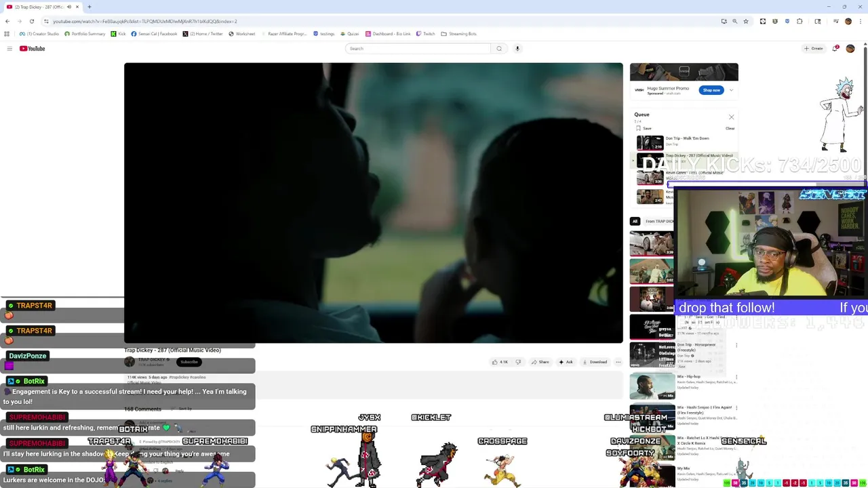Open the My Mix playlist title
This screenshot has width=868, height=488.
(684, 468)
